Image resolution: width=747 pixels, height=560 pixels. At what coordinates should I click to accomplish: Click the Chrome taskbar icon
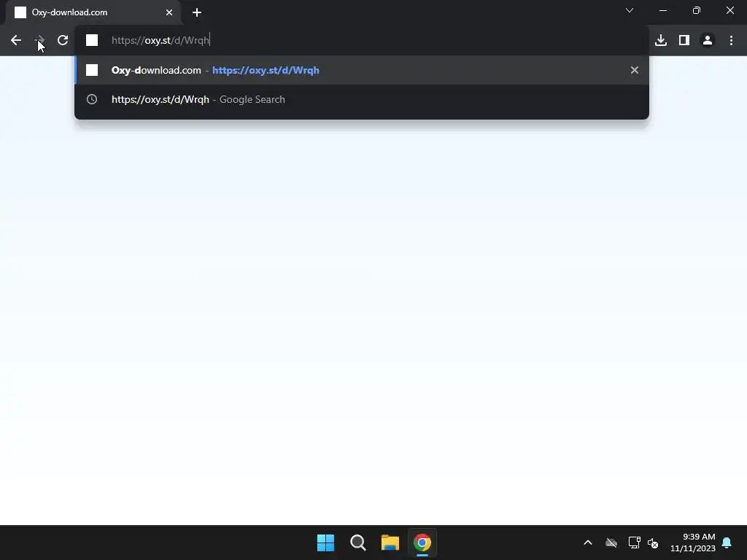pyautogui.click(x=422, y=542)
